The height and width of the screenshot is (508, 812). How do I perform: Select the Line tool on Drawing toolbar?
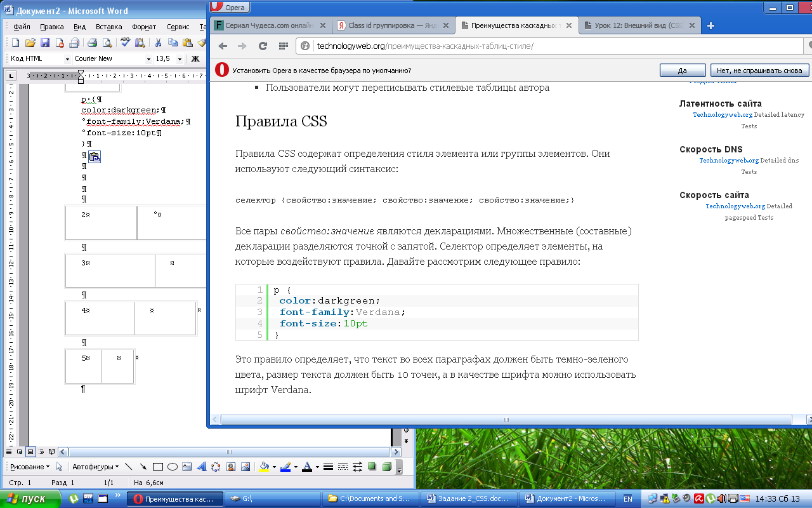(129, 467)
